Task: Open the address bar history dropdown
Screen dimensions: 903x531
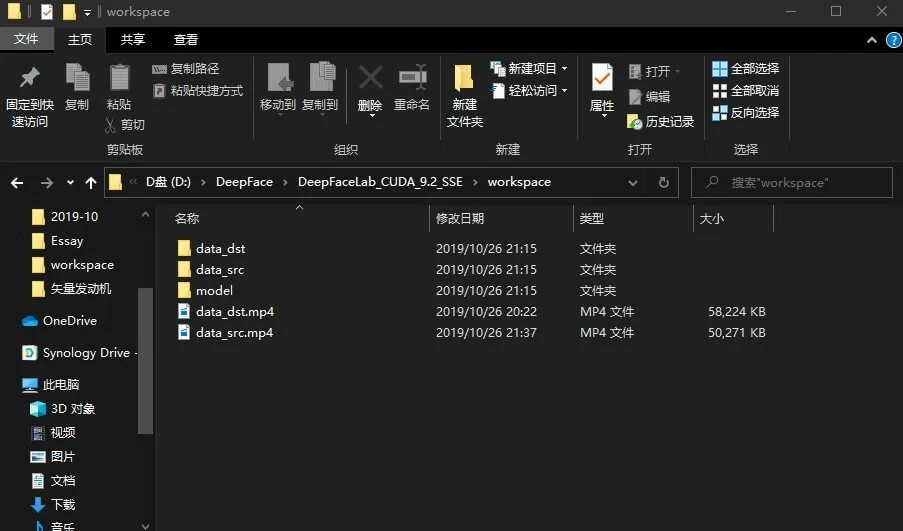Action: (x=632, y=183)
